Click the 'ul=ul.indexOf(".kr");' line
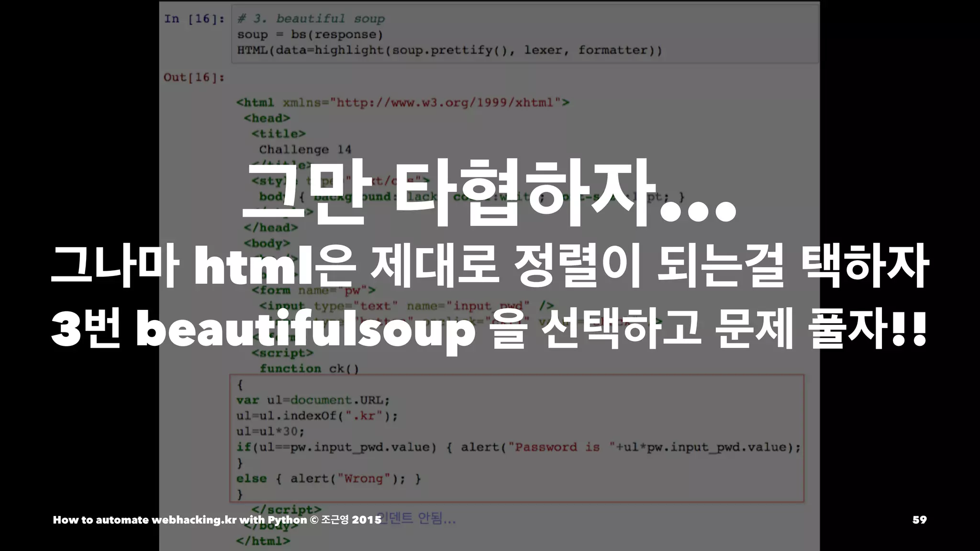 coord(317,416)
